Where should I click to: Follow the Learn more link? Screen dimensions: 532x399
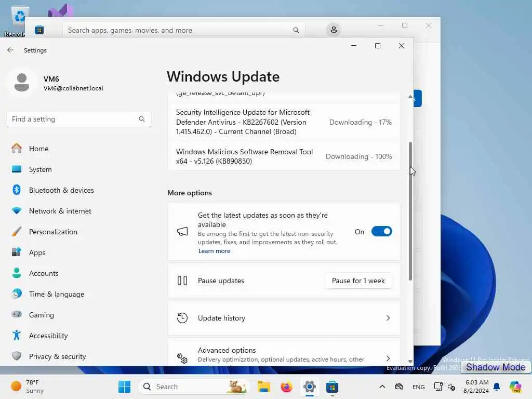[214, 251]
